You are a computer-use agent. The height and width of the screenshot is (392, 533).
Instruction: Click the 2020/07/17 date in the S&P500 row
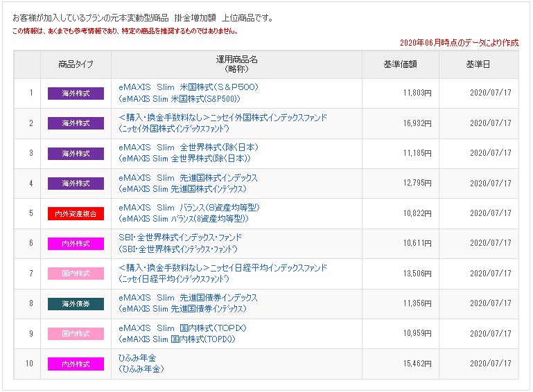[491, 93]
